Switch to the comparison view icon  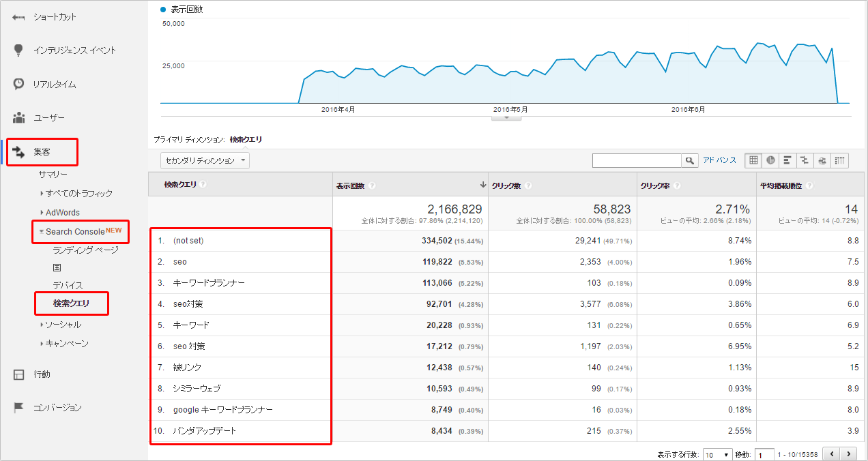tap(805, 160)
